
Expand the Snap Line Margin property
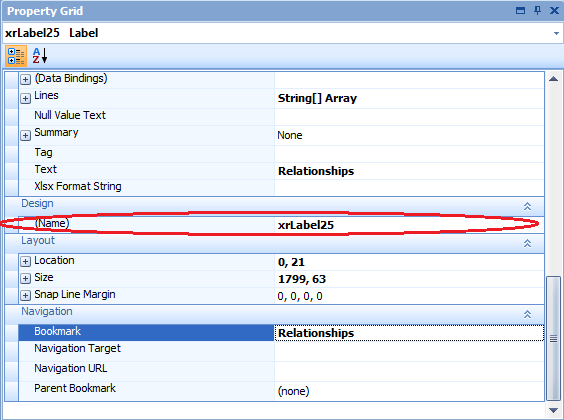tap(25, 296)
